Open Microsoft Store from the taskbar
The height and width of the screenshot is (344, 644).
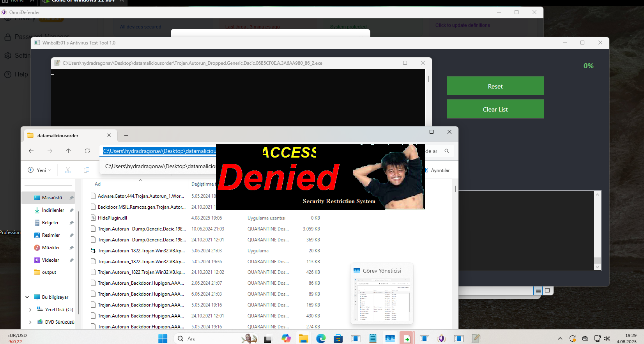click(338, 339)
